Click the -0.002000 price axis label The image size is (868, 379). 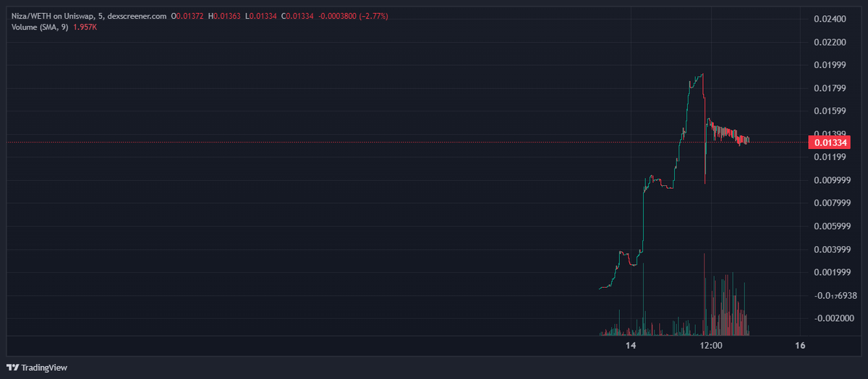834,318
